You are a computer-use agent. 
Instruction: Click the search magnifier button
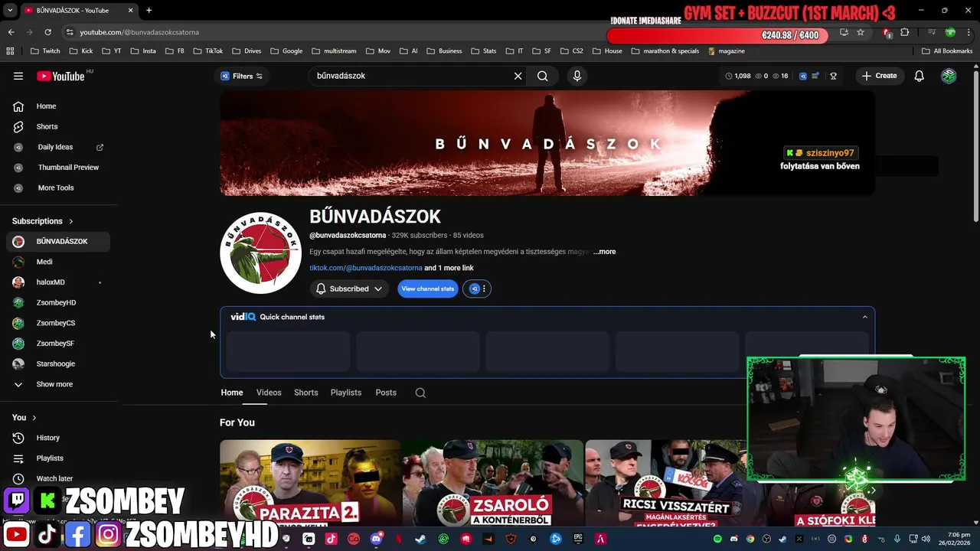point(542,76)
